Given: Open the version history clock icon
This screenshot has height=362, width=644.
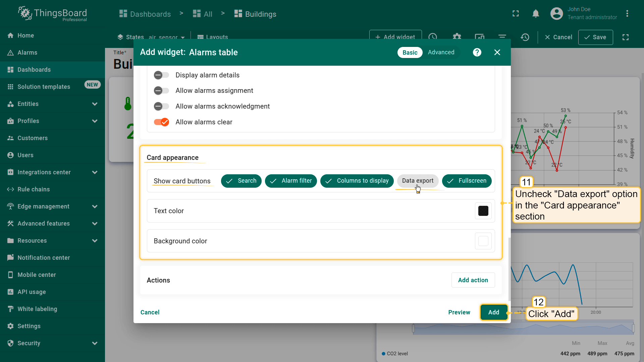Looking at the screenshot, I should tap(525, 37).
